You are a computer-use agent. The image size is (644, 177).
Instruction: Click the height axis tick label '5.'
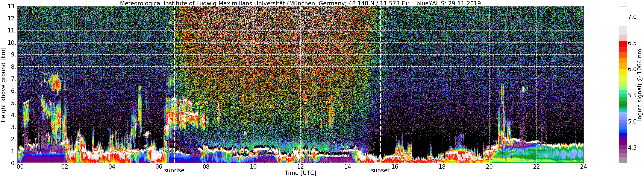click(x=14, y=103)
